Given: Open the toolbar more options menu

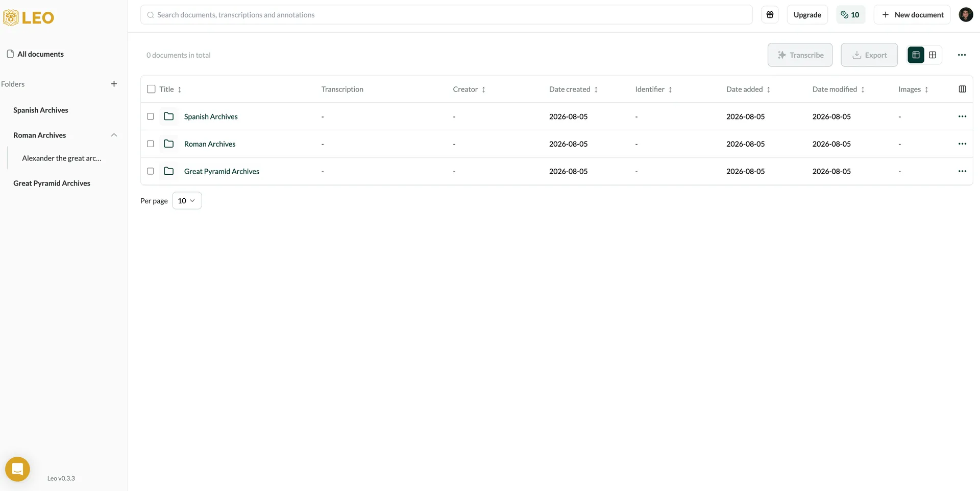Looking at the screenshot, I should pos(962,55).
